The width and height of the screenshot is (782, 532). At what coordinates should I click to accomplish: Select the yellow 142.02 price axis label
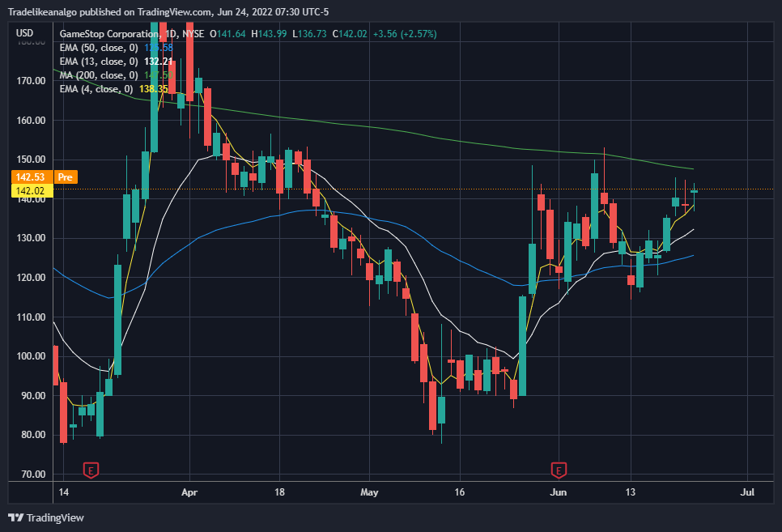pyautogui.click(x=31, y=190)
